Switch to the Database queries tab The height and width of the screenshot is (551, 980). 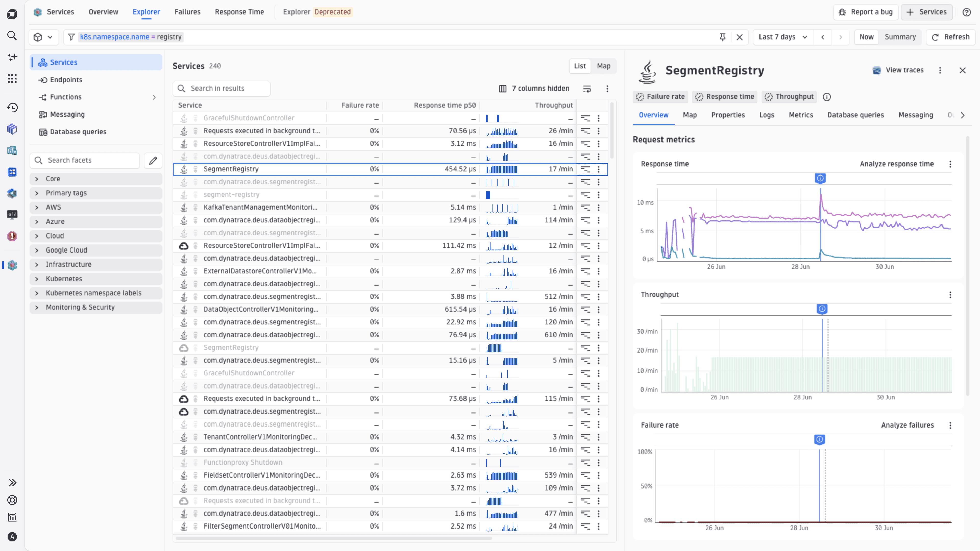tap(856, 115)
